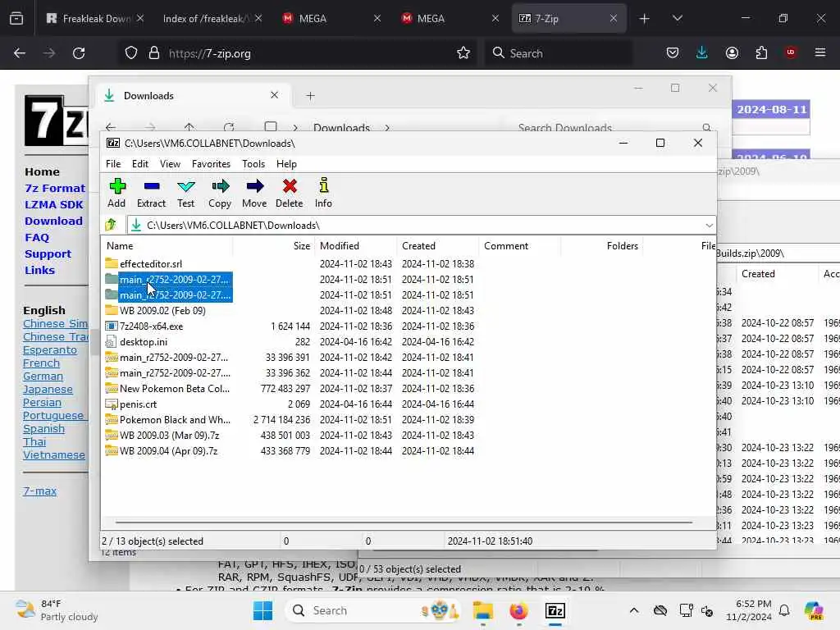Click the red Delete toolbar icon
This screenshot has width=840, height=630.
(290, 193)
